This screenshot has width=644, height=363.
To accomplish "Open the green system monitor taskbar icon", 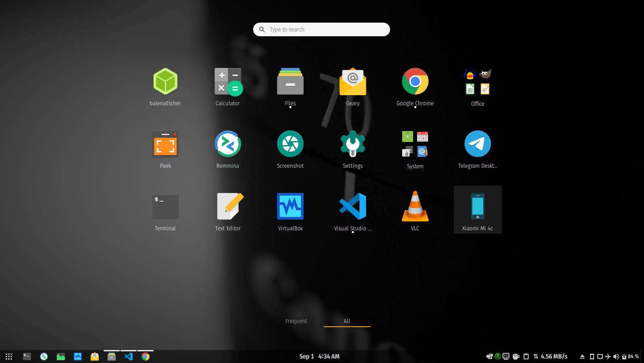I will (x=61, y=357).
